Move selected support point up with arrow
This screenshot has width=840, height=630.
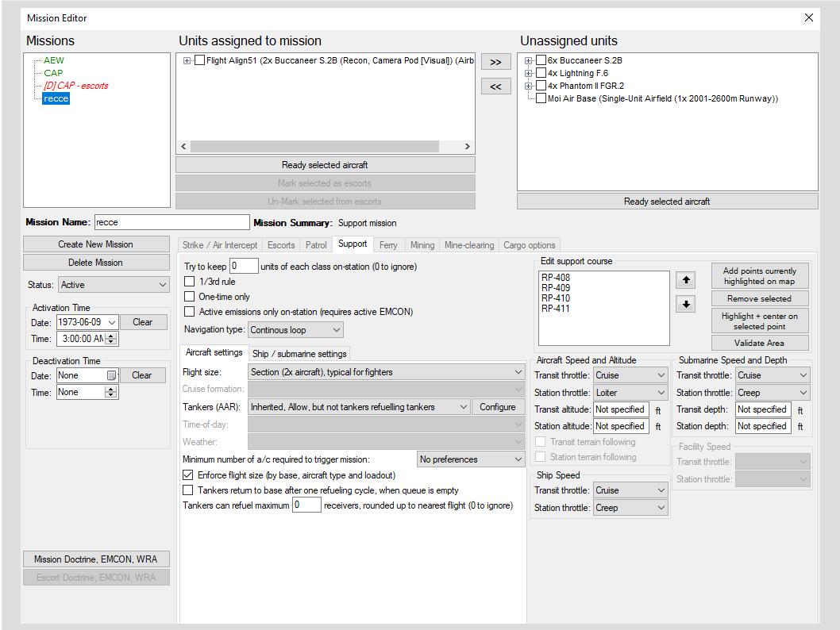[686, 280]
